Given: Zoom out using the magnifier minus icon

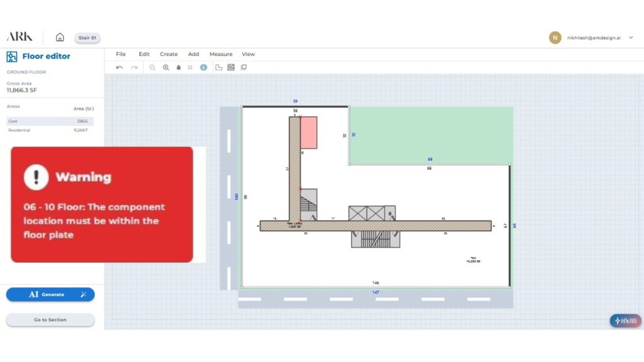Looking at the screenshot, I should pyautogui.click(x=152, y=67).
